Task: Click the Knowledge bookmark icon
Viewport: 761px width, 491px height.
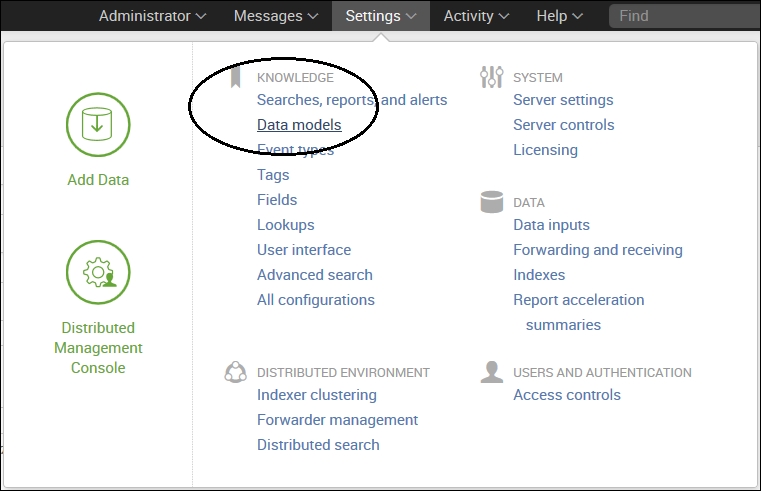Action: pos(236,77)
